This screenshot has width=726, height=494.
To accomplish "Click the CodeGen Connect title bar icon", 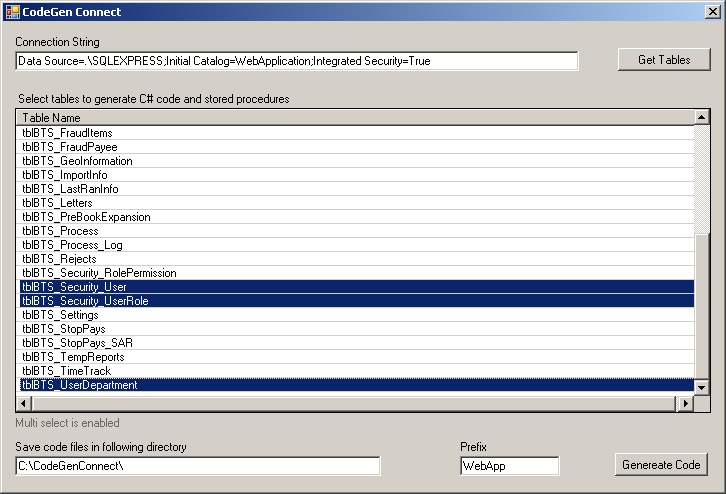I will pos(12,12).
